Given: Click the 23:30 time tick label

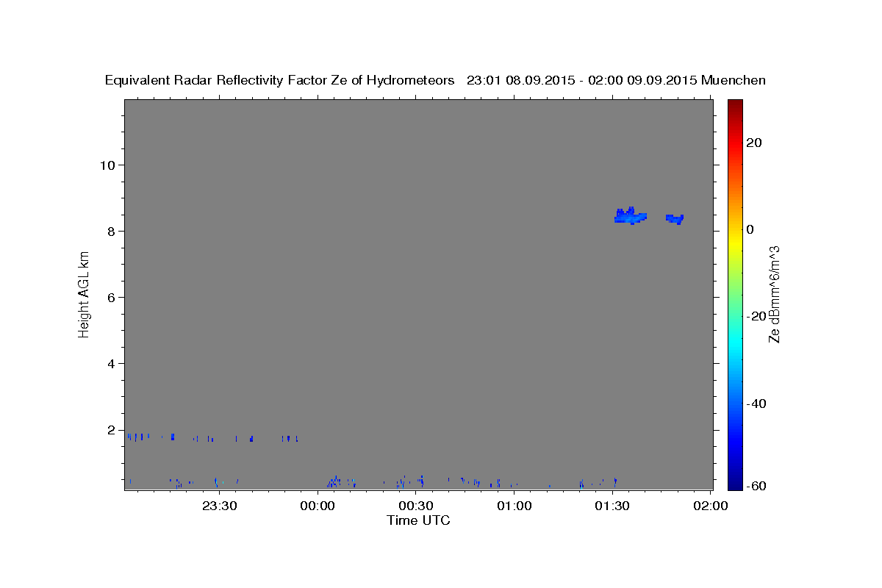Looking at the screenshot, I should (x=219, y=506).
